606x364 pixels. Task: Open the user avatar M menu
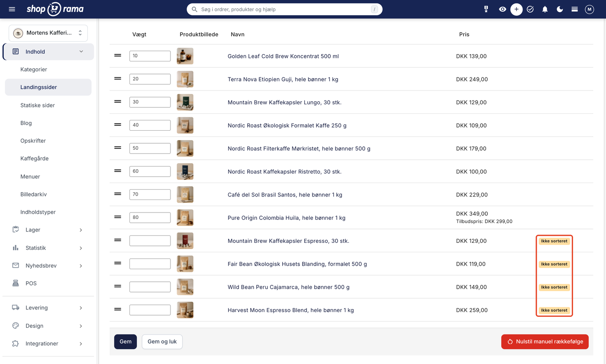[x=589, y=9]
